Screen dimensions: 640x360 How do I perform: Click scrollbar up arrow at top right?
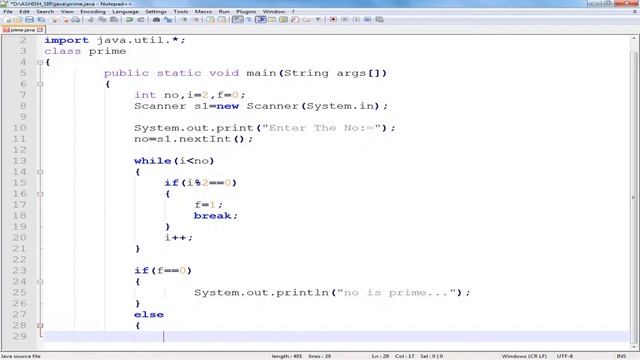[634, 39]
